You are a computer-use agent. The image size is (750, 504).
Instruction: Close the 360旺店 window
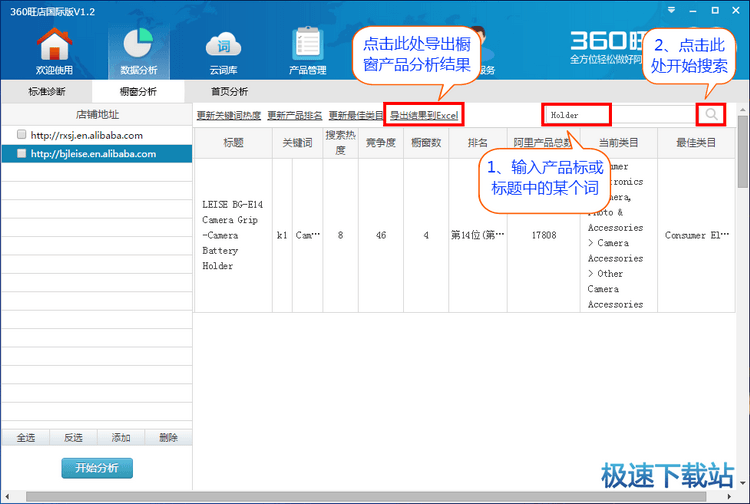pos(736,10)
